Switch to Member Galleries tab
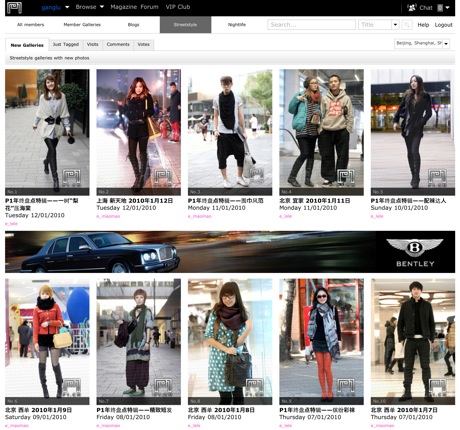This screenshot has height=430, width=460. (x=82, y=25)
